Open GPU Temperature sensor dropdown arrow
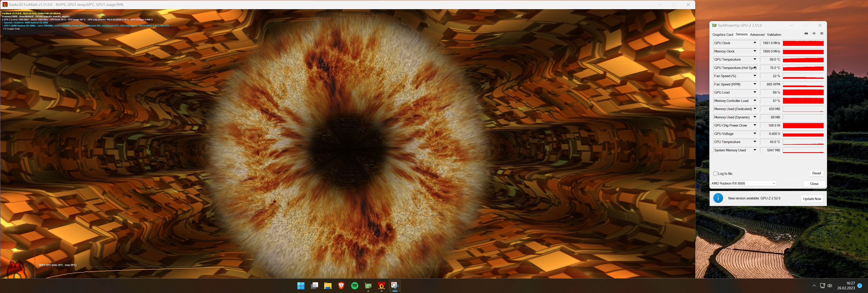The width and height of the screenshot is (868, 293). [755, 59]
